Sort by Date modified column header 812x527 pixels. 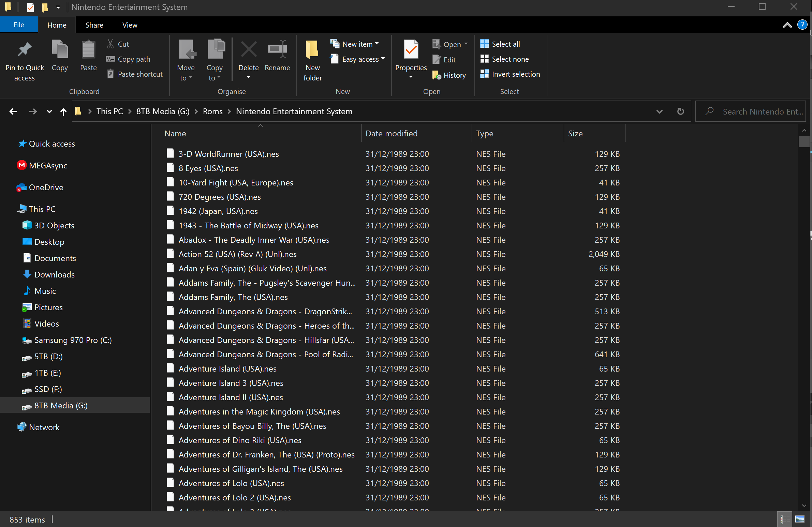click(x=416, y=133)
